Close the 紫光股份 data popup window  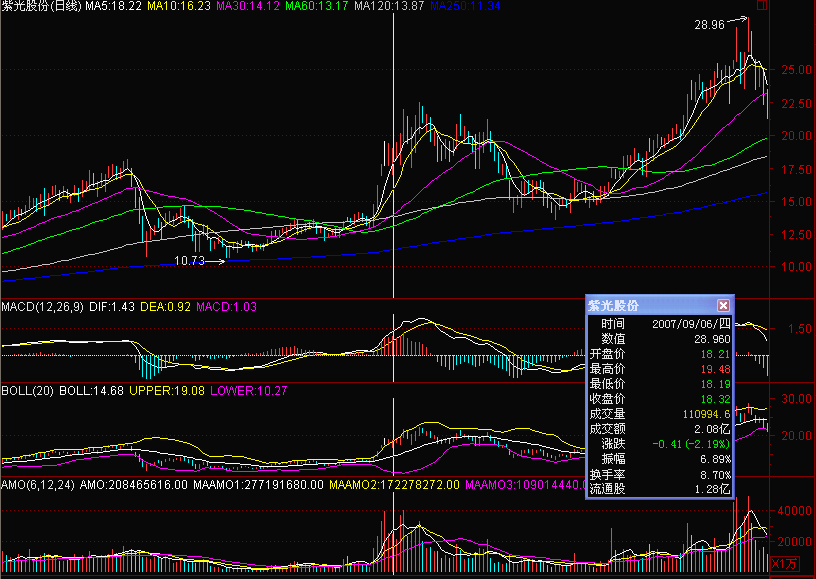[x=723, y=305]
